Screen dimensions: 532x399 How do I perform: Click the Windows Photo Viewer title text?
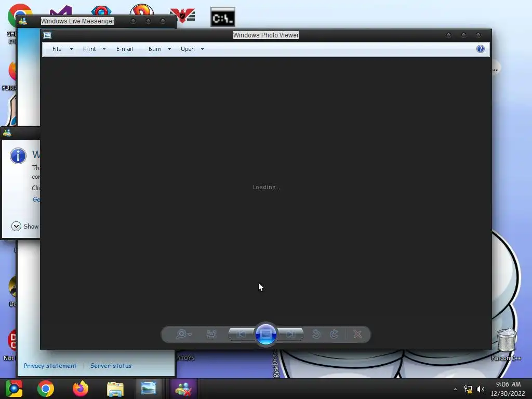[x=265, y=35]
